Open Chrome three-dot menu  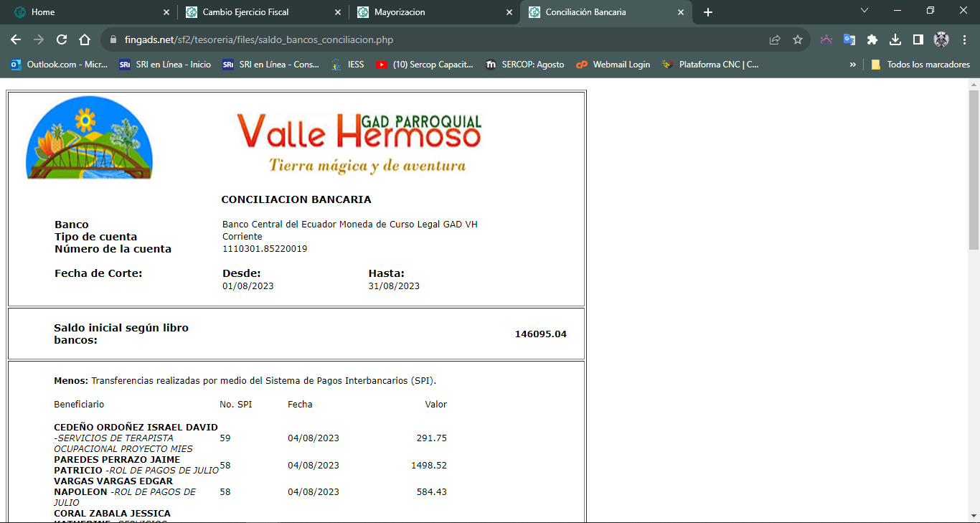964,39
